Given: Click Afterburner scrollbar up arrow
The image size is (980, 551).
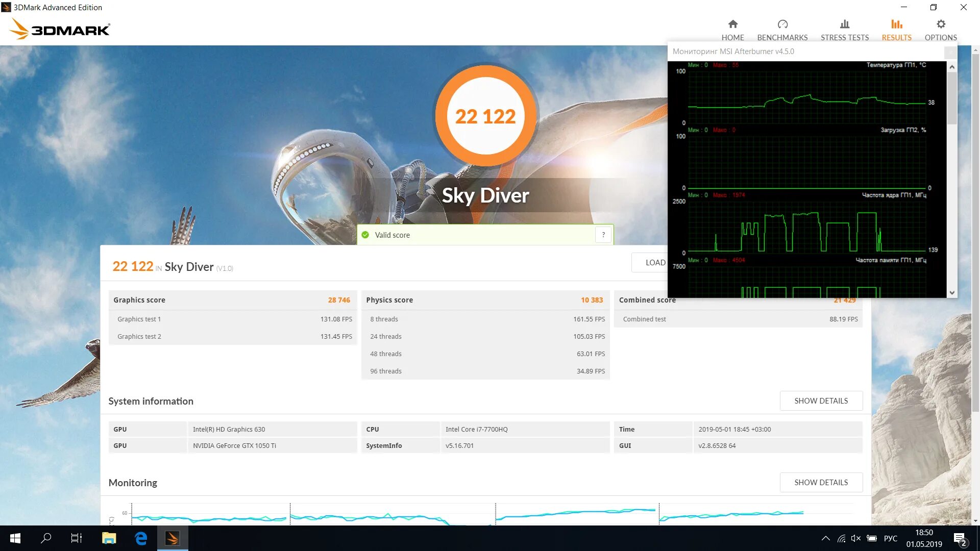Looking at the screenshot, I should (x=952, y=67).
